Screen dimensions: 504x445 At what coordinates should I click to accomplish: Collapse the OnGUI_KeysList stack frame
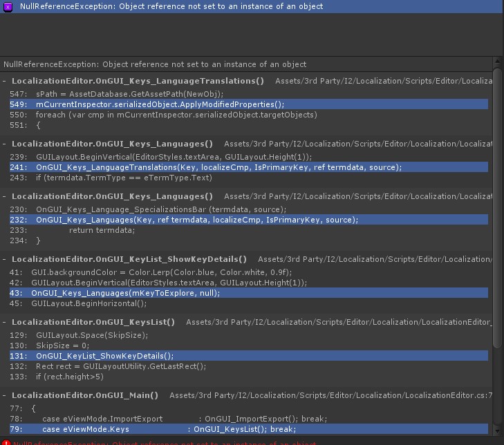(x=6, y=322)
